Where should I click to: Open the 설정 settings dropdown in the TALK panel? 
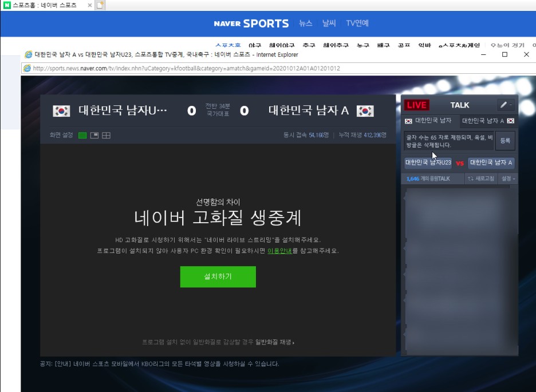(x=508, y=179)
